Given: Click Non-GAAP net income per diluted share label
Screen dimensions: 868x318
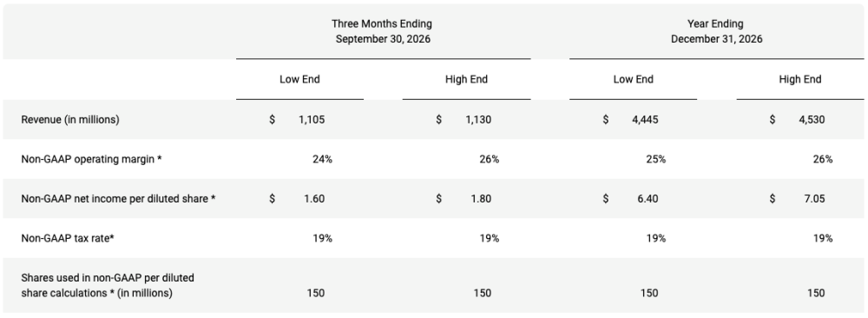Looking at the screenshot, I should pos(118,198).
